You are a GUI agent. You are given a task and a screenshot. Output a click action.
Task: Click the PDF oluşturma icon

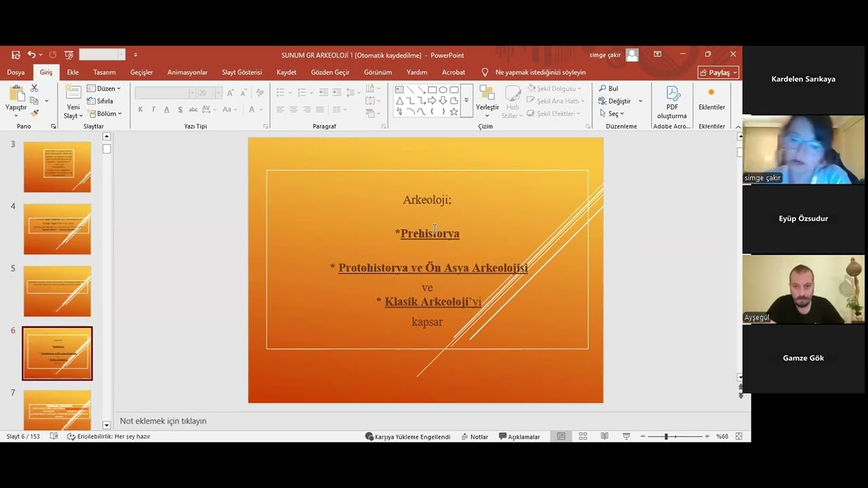coord(672,94)
